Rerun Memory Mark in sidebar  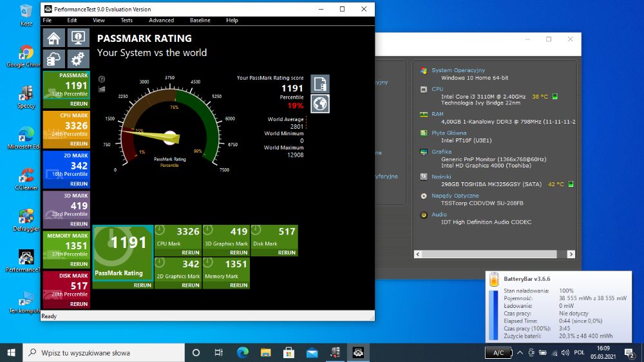79,264
